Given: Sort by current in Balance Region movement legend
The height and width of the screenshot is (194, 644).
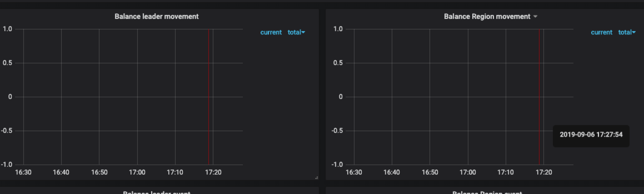Looking at the screenshot, I should coord(601,33).
